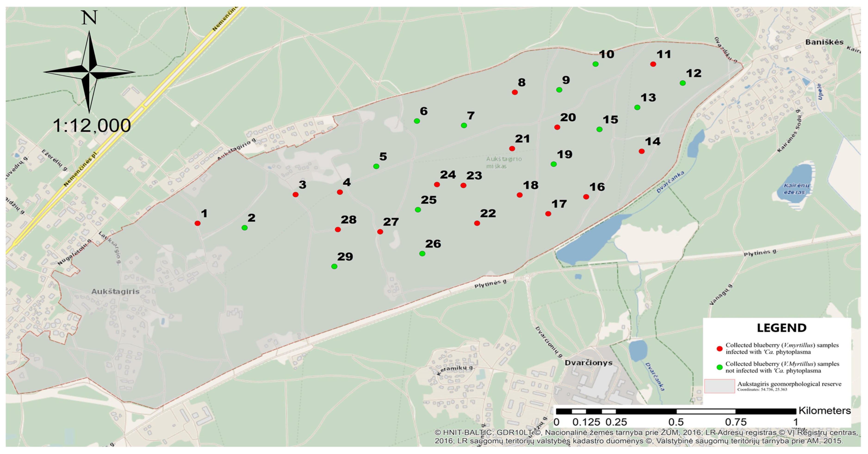Click red sample point 22
Screen dimensions: 868x454
(477, 223)
